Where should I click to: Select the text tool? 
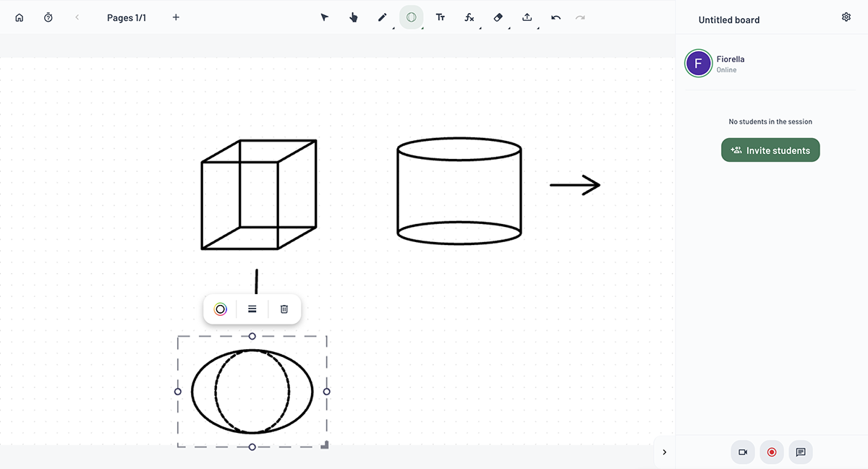(x=441, y=17)
